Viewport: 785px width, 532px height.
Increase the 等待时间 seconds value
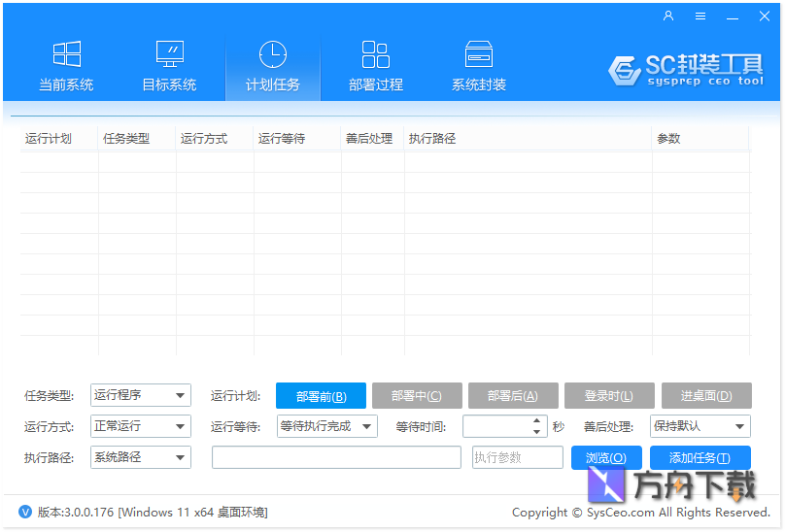point(536,421)
